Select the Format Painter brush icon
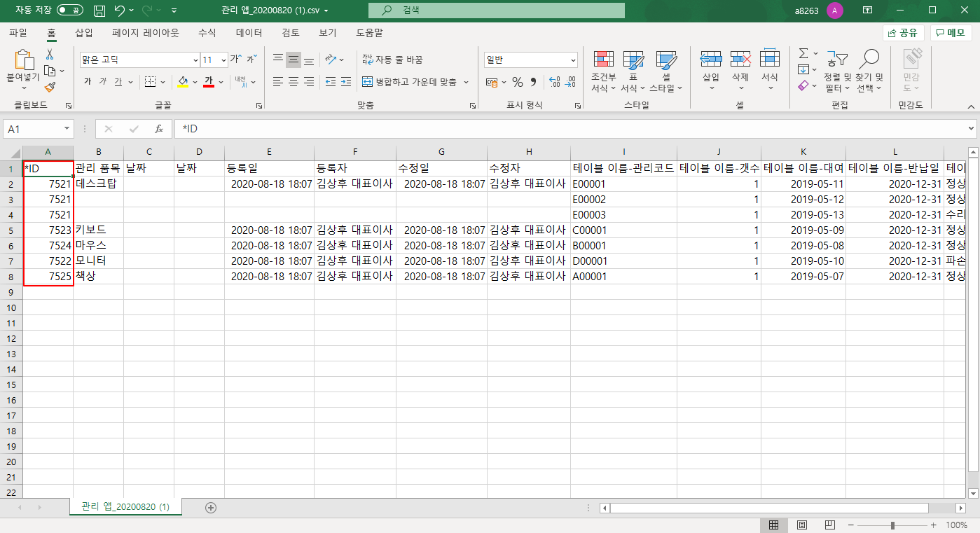The height and width of the screenshot is (533, 980). [x=50, y=88]
